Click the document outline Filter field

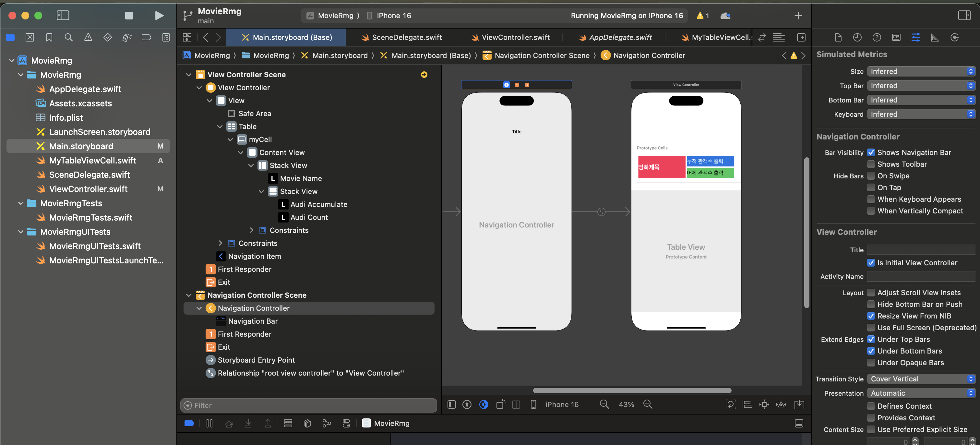pos(308,405)
